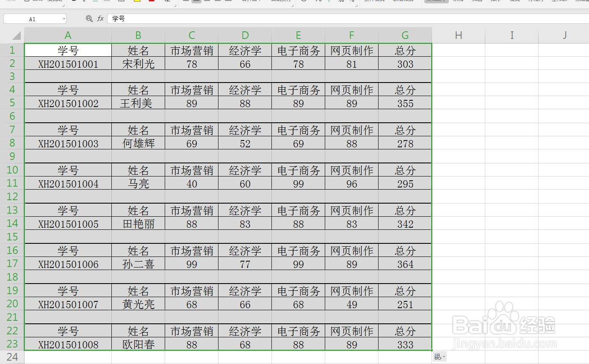This screenshot has width=589, height=364.
Task: Click total score 342
Action: pyautogui.click(x=405, y=224)
